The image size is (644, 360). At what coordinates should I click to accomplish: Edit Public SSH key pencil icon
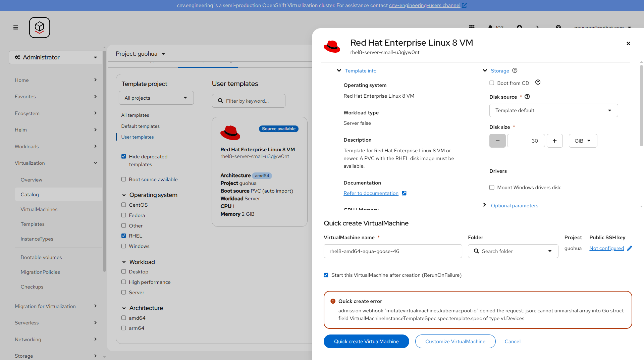point(629,248)
